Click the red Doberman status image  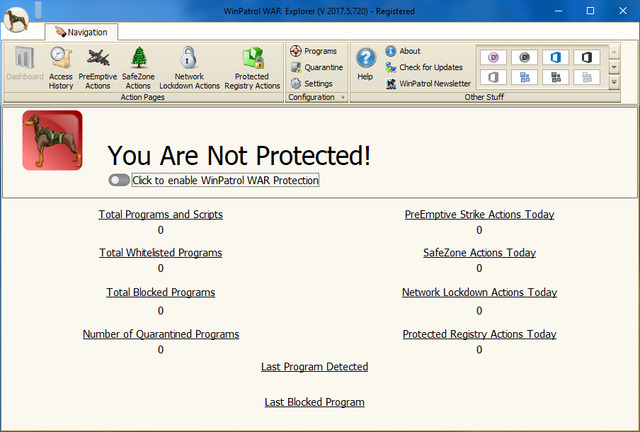(x=52, y=140)
